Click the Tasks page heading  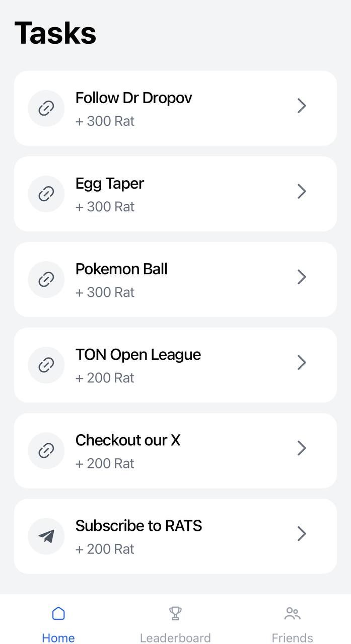[55, 32]
